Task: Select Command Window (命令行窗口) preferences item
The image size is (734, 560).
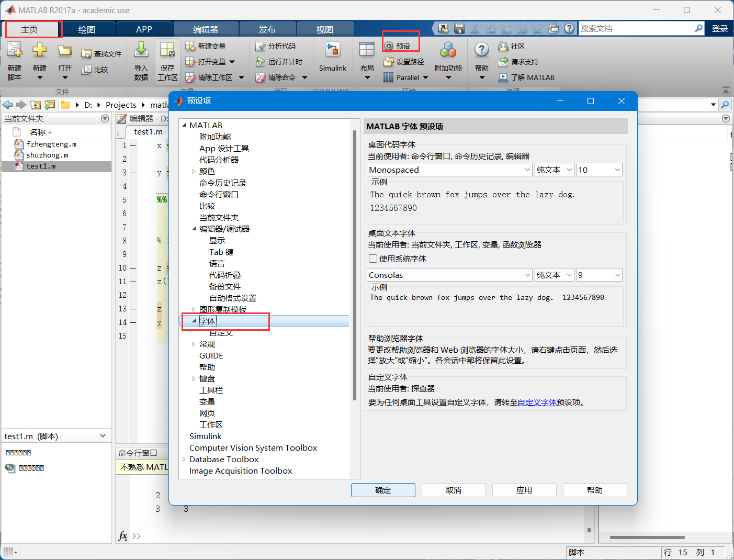Action: [x=219, y=195]
